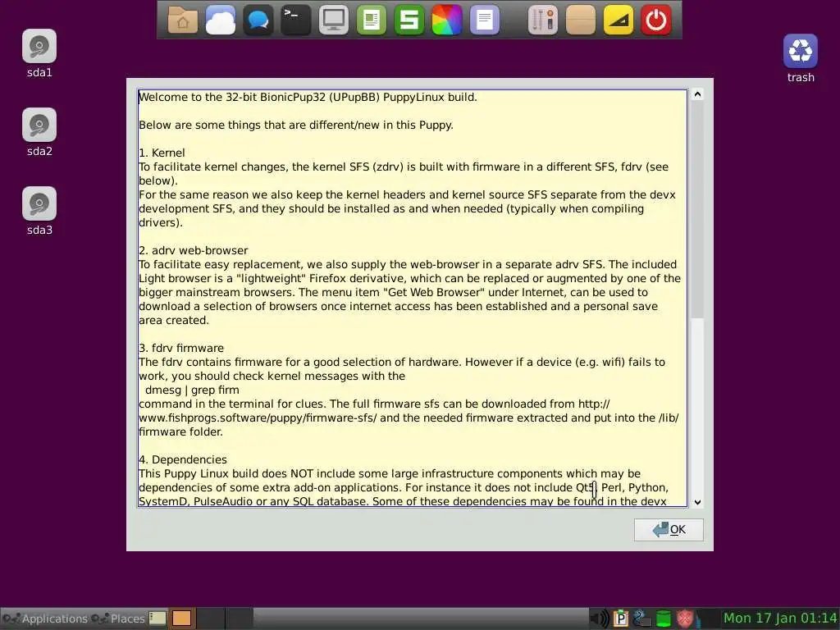
Task: Open the Places menu
Action: [x=118, y=619]
